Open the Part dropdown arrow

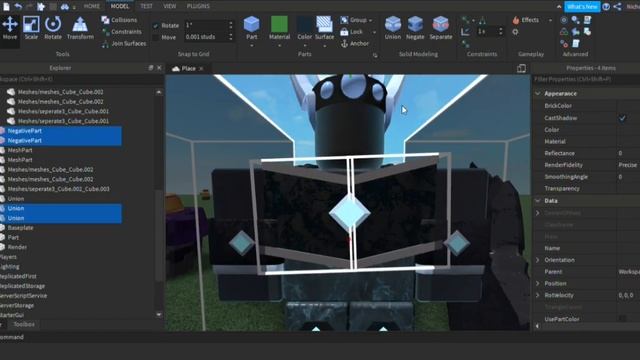tap(251, 46)
